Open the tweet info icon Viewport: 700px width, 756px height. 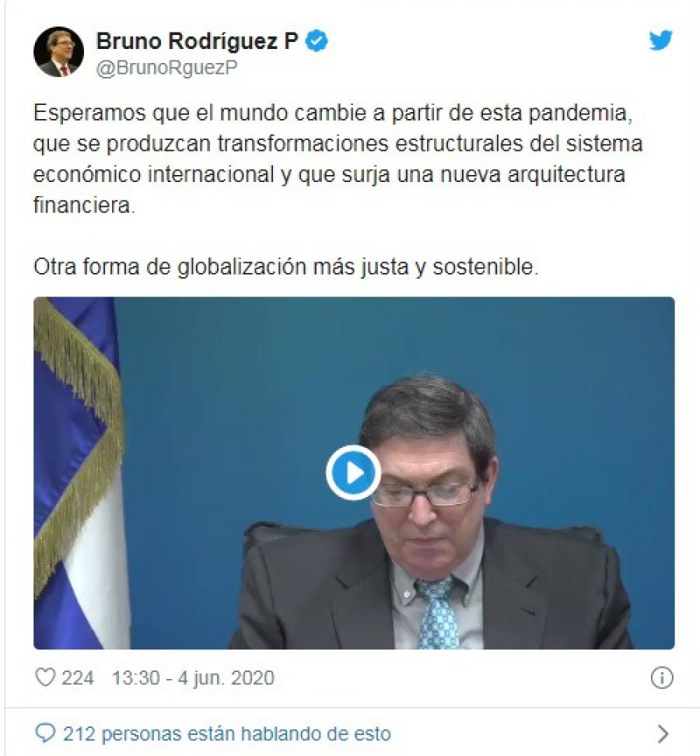pyautogui.click(x=662, y=678)
